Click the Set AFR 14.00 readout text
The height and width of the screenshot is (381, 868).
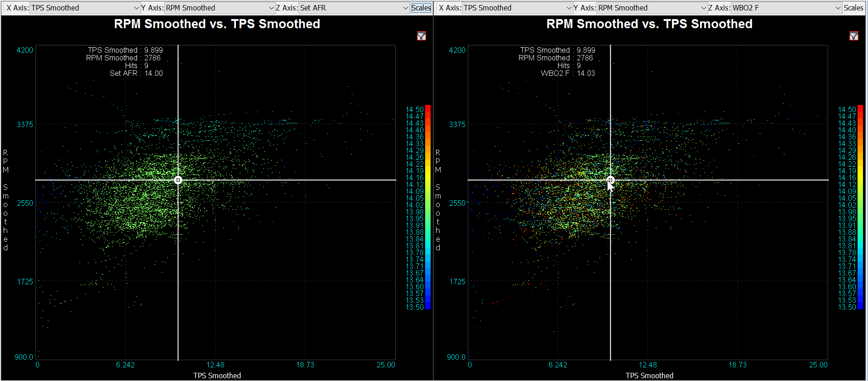point(136,73)
